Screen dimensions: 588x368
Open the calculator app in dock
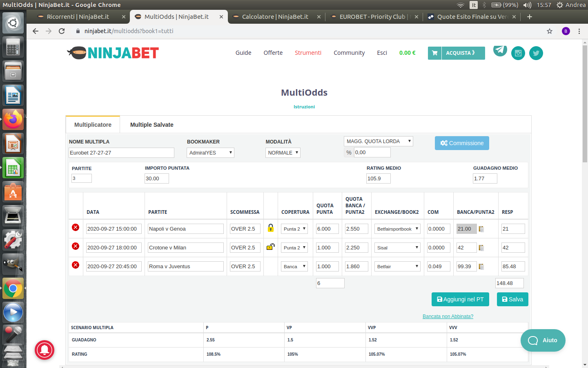pyautogui.click(x=13, y=47)
